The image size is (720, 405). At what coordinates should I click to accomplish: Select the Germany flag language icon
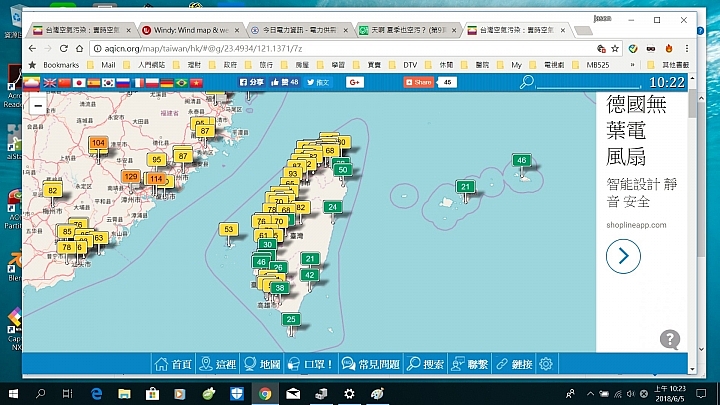167,83
